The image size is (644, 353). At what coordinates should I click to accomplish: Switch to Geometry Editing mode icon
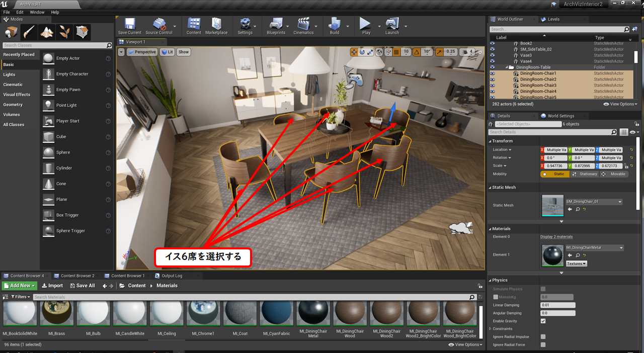[82, 33]
